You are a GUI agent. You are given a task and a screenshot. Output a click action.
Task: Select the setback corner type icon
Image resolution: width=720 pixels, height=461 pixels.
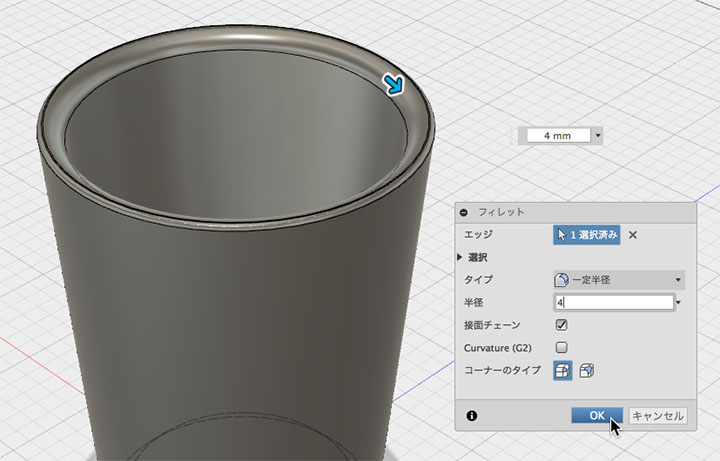tap(586, 371)
